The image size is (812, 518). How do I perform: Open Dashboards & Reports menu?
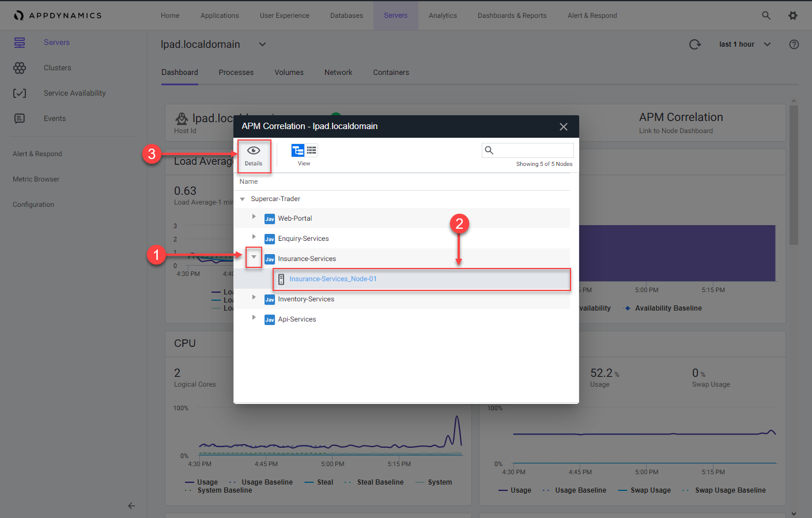coord(512,16)
